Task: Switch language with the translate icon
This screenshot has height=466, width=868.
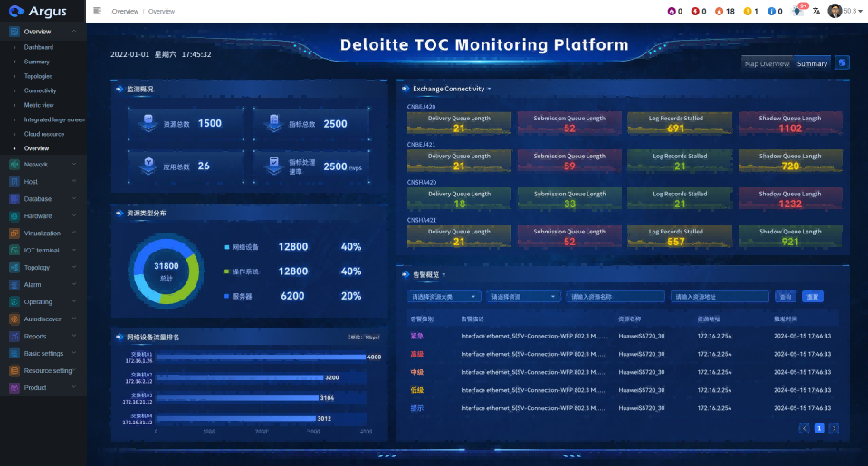Action: click(816, 11)
